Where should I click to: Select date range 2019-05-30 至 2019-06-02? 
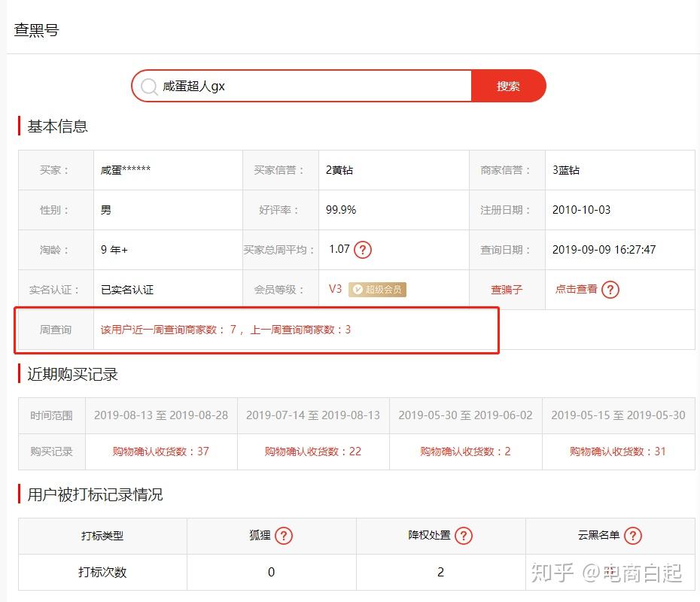coord(465,415)
